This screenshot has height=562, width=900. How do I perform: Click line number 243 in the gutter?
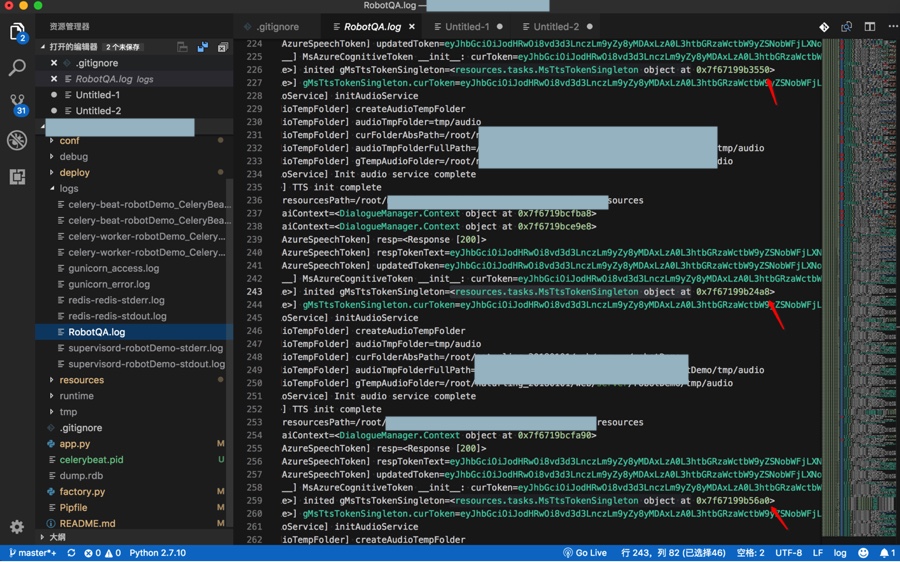pos(254,292)
